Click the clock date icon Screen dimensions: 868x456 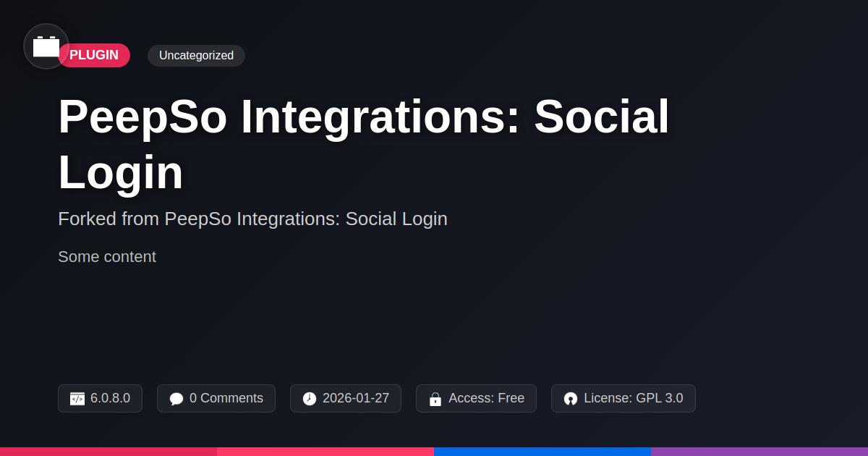pyautogui.click(x=310, y=399)
